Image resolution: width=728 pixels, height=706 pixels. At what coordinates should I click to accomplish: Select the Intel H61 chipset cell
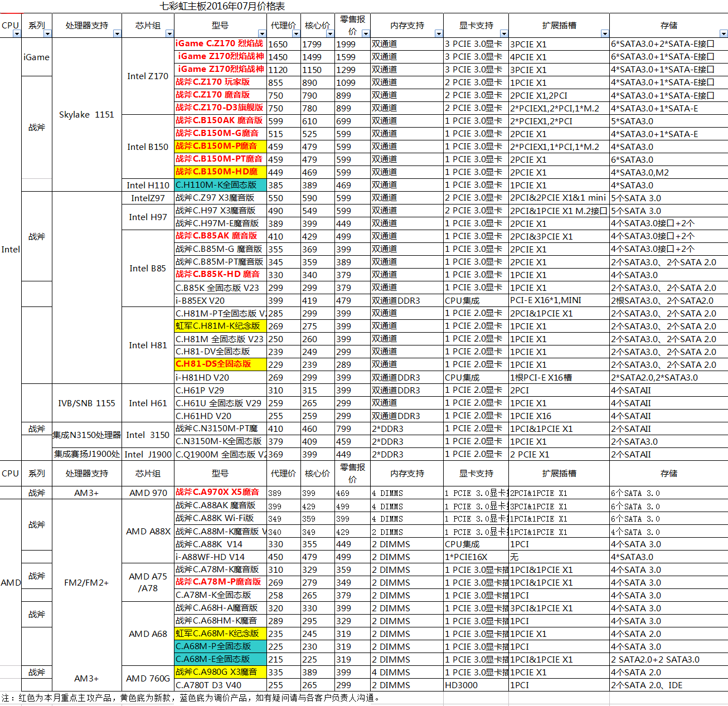pos(148,403)
